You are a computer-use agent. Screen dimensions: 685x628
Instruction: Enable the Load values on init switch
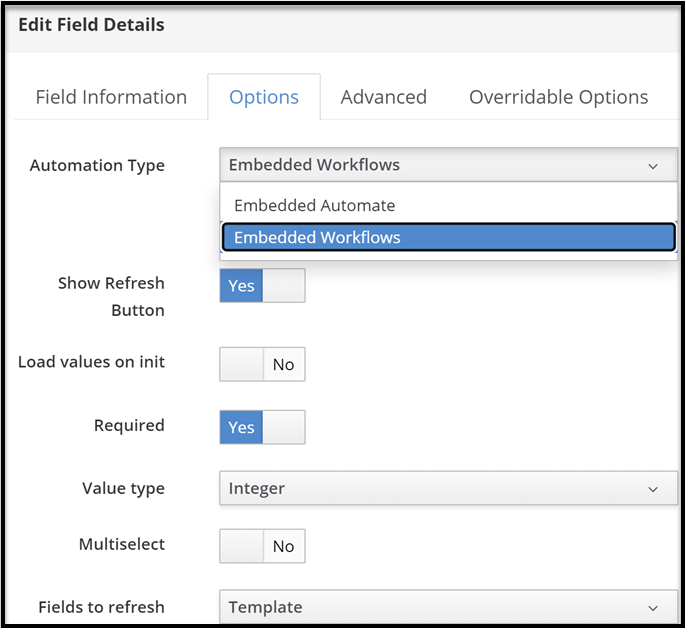262,365
